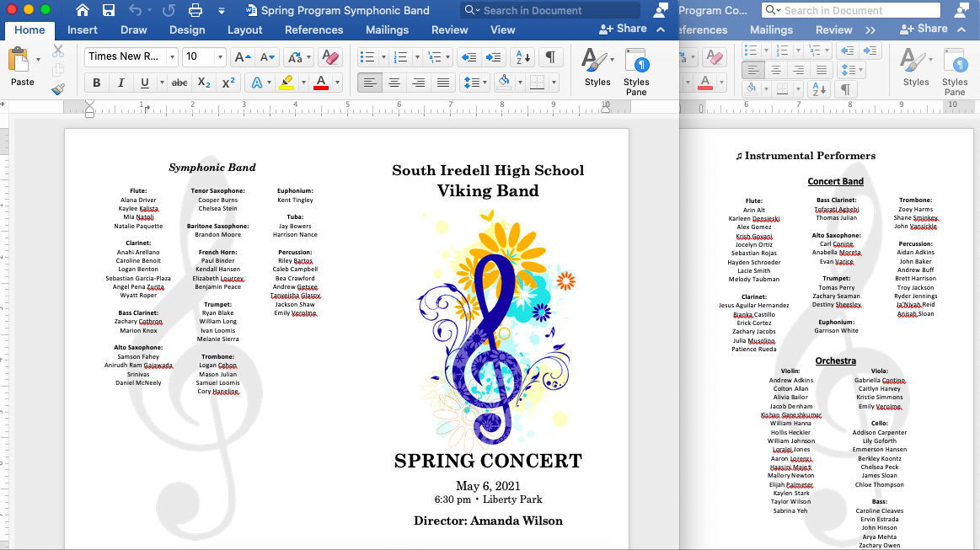The width and height of the screenshot is (980, 550).
Task: Toggle italic formatting
Action: pyautogui.click(x=120, y=83)
